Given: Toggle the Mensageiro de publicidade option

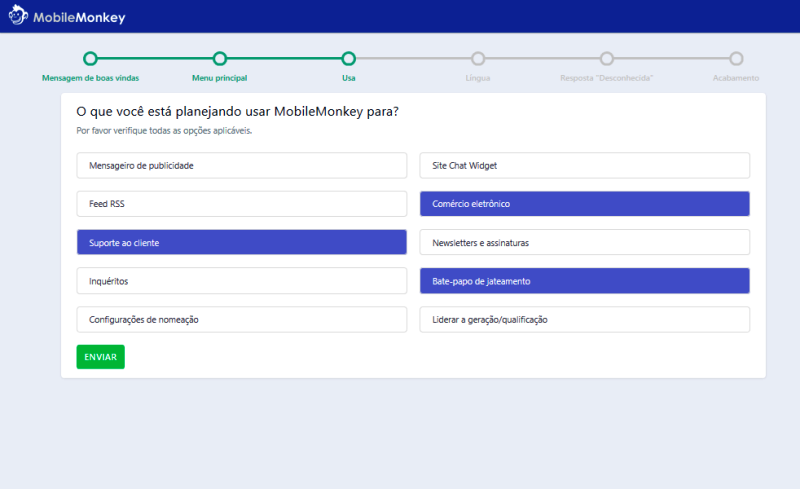Looking at the screenshot, I should click(x=242, y=165).
